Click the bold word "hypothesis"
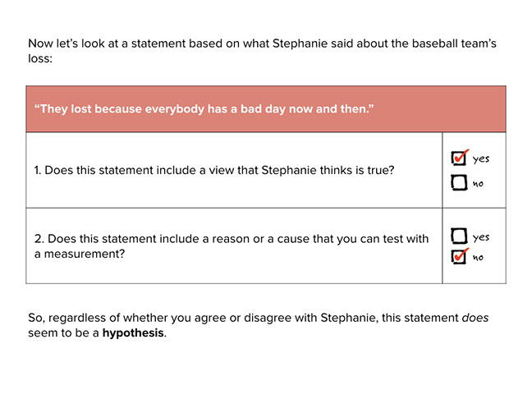532x399 pixels. click(x=133, y=333)
